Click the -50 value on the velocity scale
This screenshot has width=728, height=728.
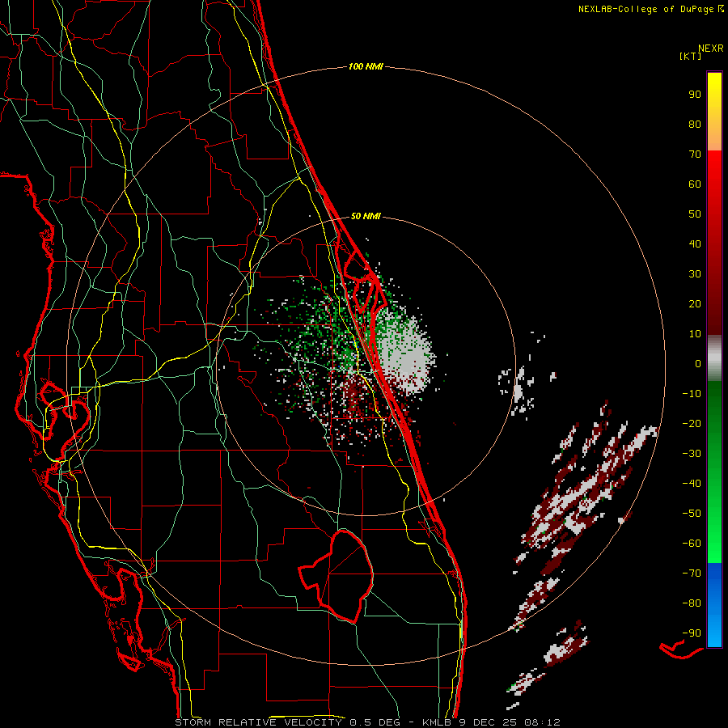pyautogui.click(x=692, y=514)
